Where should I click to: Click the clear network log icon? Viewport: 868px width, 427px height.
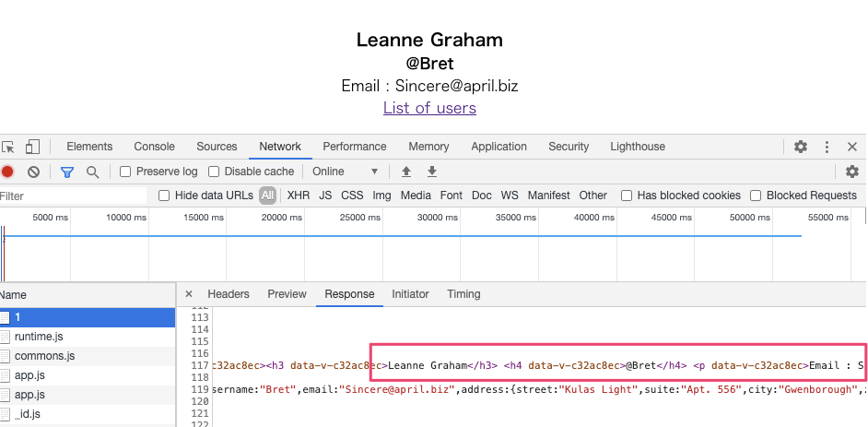point(33,172)
